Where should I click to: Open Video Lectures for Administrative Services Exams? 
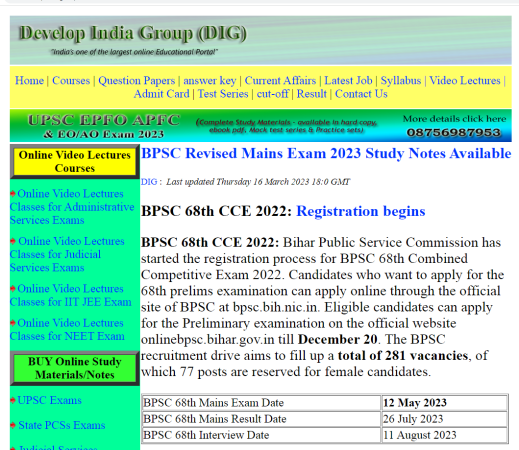(x=72, y=207)
